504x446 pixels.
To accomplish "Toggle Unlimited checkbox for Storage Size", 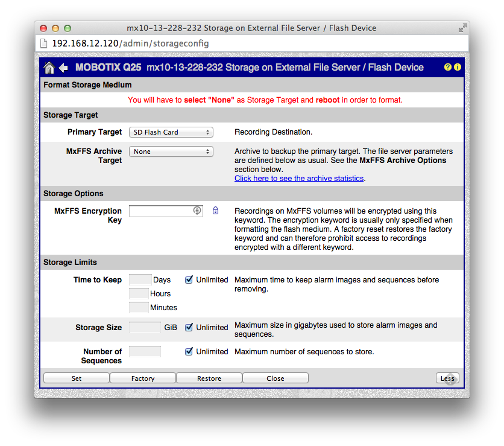I will click(189, 327).
